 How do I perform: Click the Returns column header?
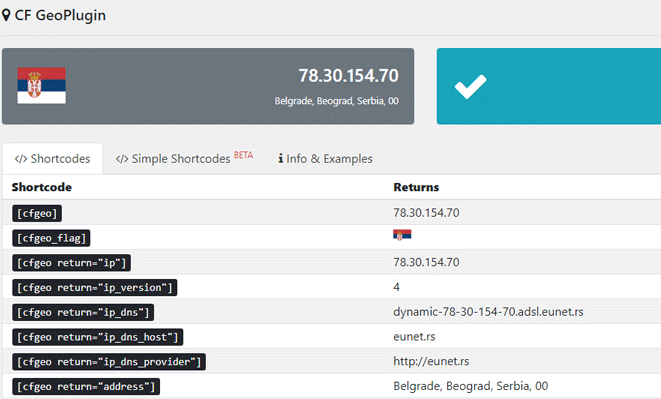[x=416, y=187]
